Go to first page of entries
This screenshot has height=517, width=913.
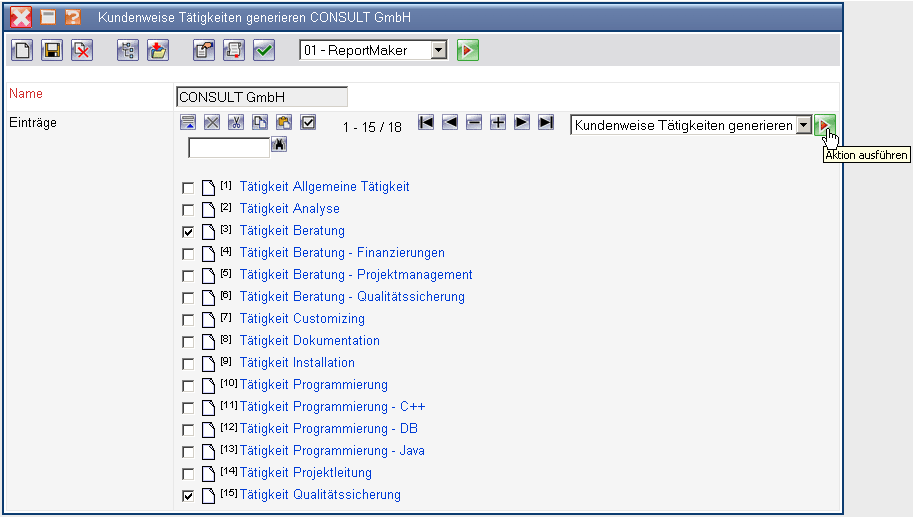pos(426,123)
